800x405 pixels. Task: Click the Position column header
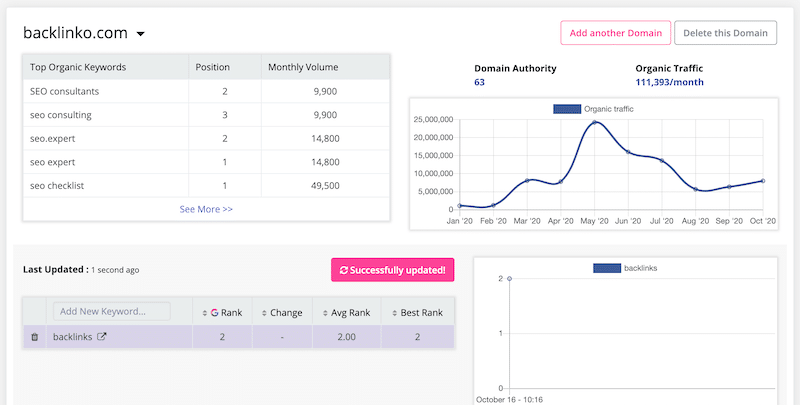click(x=213, y=67)
